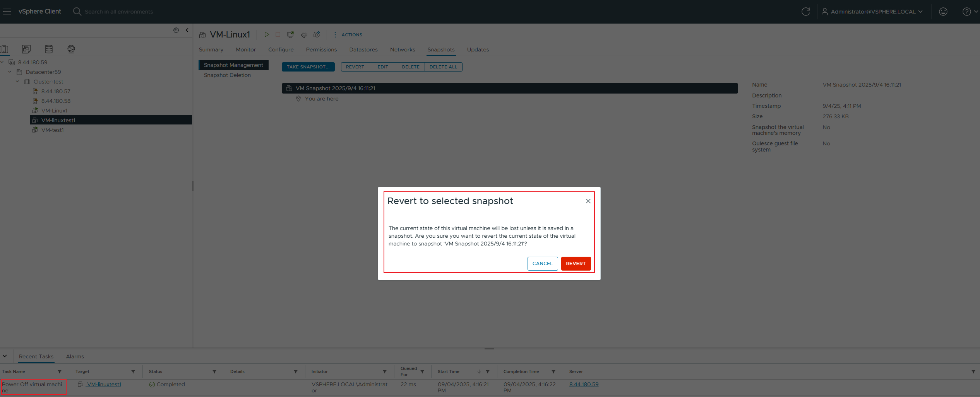Open the 8.44.180.59 server link

584,384
